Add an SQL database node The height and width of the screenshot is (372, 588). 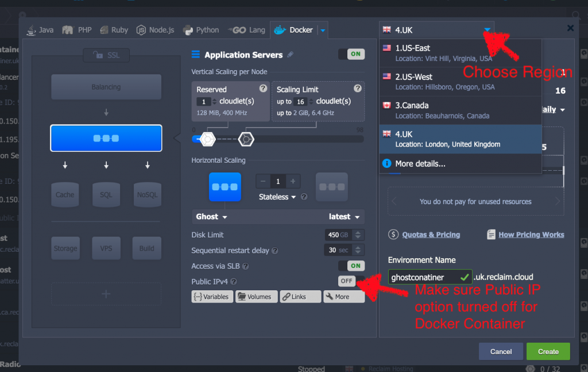[106, 194]
